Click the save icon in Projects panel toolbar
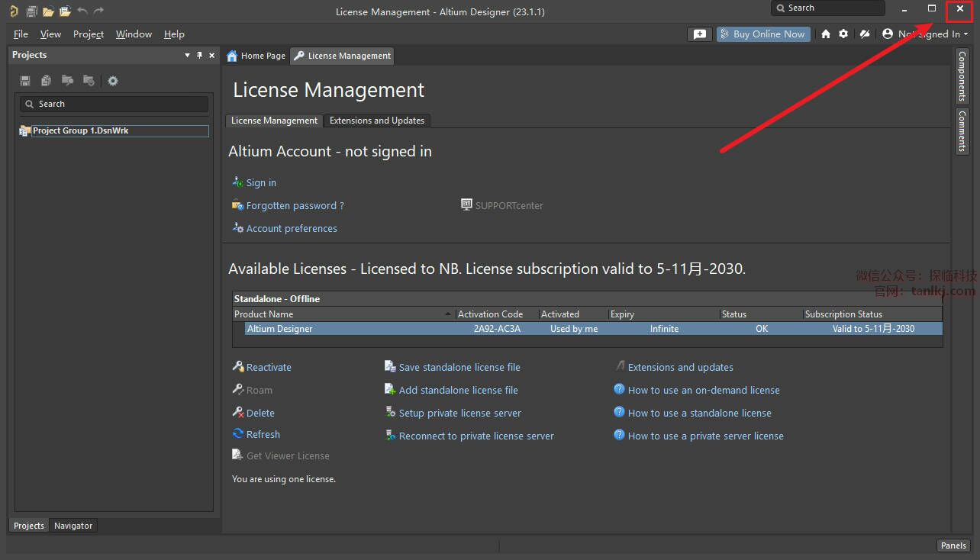 point(25,81)
